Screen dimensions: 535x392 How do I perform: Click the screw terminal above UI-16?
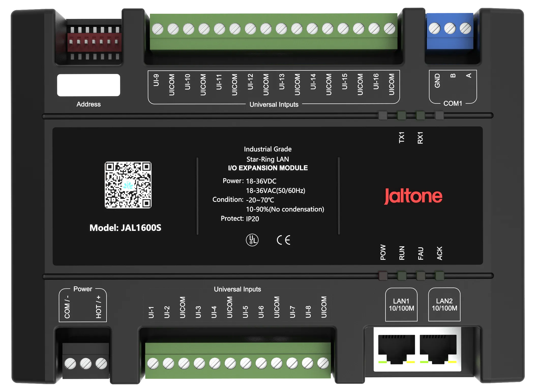click(x=374, y=29)
